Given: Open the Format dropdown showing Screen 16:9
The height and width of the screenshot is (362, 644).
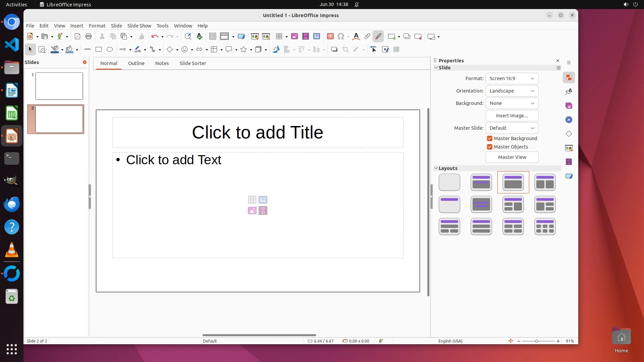Looking at the screenshot, I should click(512, 78).
